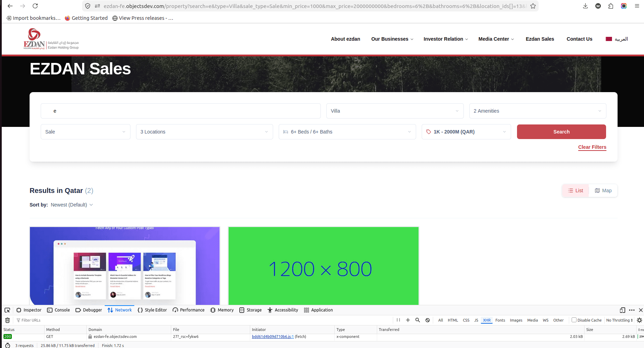
Task: Click the Clear Filters link
Action: click(x=592, y=147)
